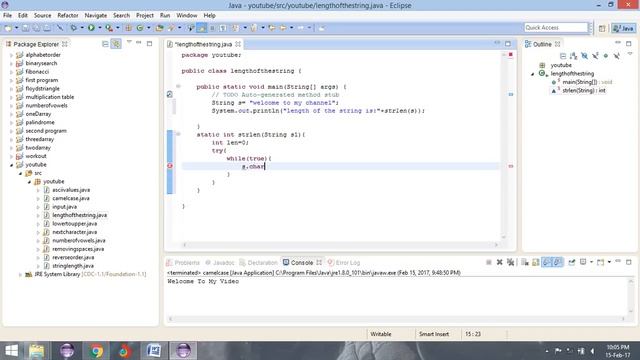
Task: Expand the alphabetorder project
Action: (x=11, y=55)
